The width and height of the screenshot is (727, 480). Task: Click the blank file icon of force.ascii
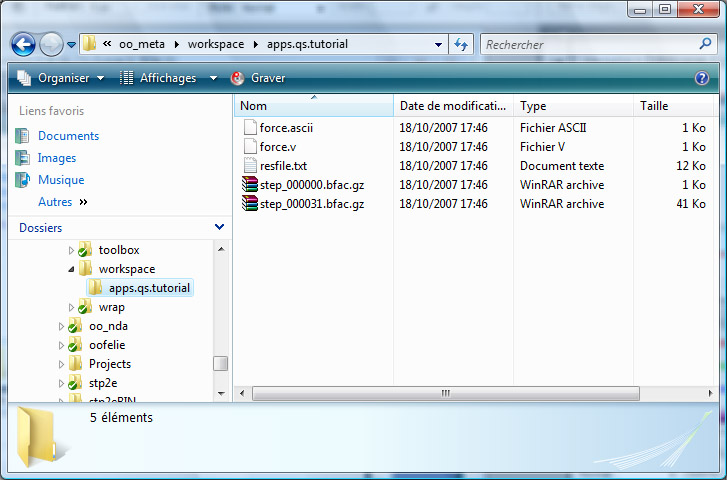click(250, 127)
